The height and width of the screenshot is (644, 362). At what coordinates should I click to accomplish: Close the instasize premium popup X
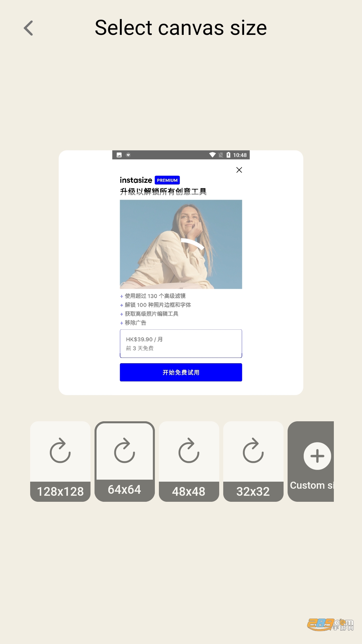239,170
